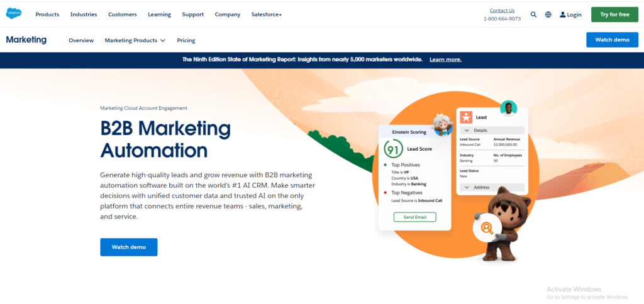Image resolution: width=644 pixels, height=304 pixels.
Task: Click Learn more in the banner
Action: tap(446, 60)
